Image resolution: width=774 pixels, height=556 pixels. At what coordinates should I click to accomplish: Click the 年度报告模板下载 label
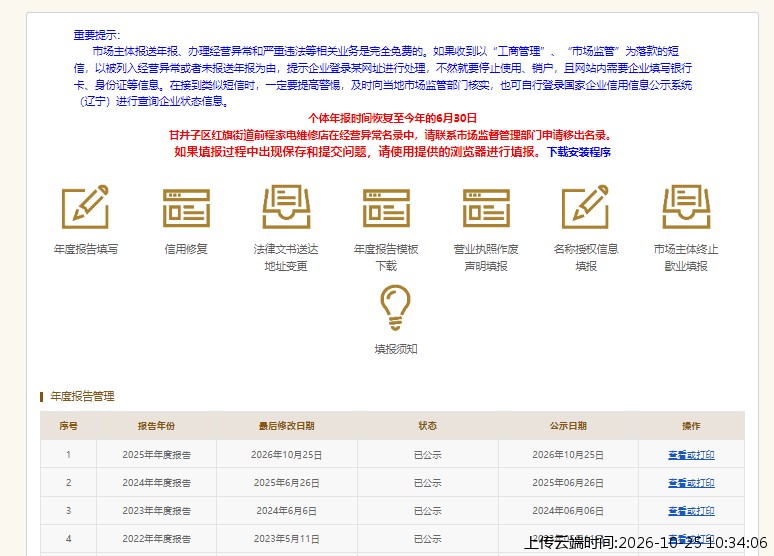click(x=386, y=258)
